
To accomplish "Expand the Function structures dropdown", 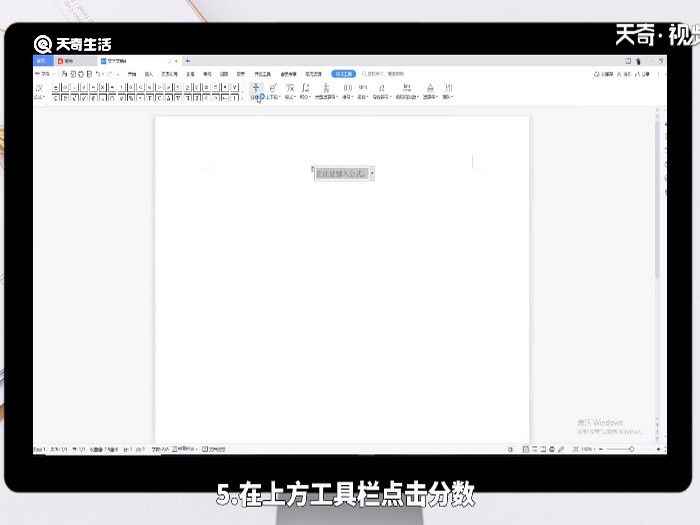I will point(363,91).
